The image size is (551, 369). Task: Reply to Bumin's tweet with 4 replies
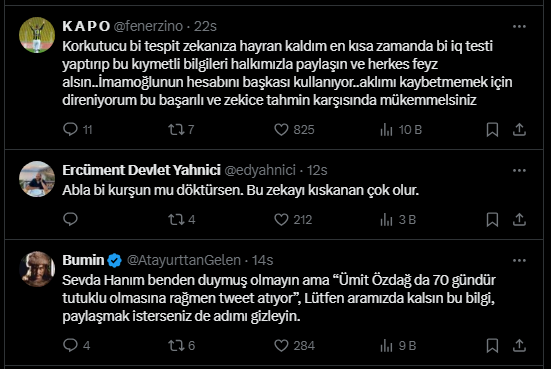[70, 345]
